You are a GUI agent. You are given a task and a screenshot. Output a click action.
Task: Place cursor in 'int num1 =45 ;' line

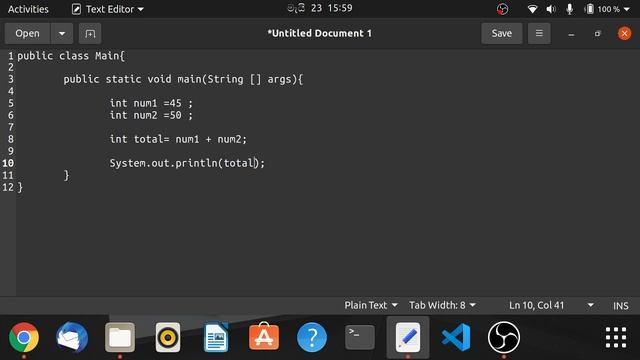click(151, 103)
